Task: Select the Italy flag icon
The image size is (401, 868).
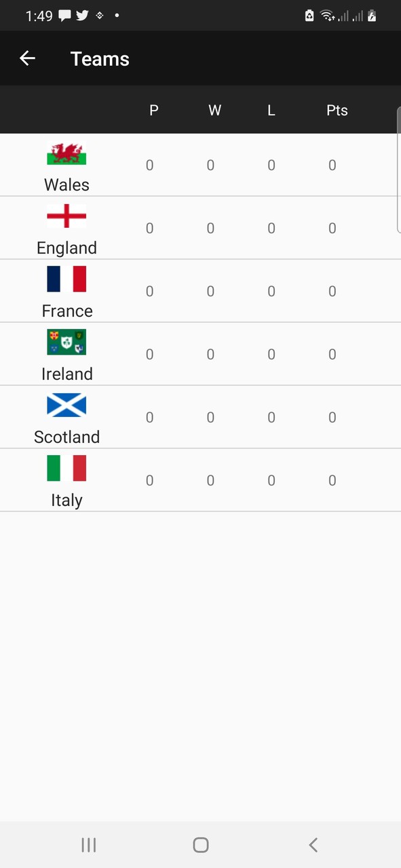Action: point(66,468)
